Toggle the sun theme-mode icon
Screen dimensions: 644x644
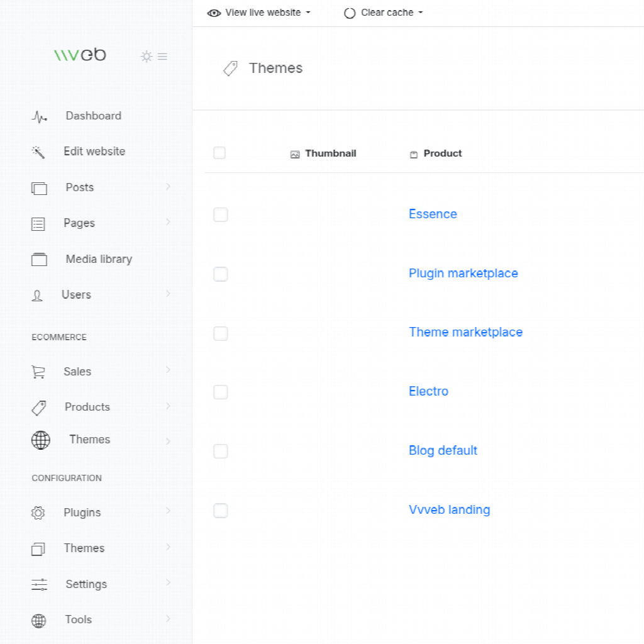[147, 57]
